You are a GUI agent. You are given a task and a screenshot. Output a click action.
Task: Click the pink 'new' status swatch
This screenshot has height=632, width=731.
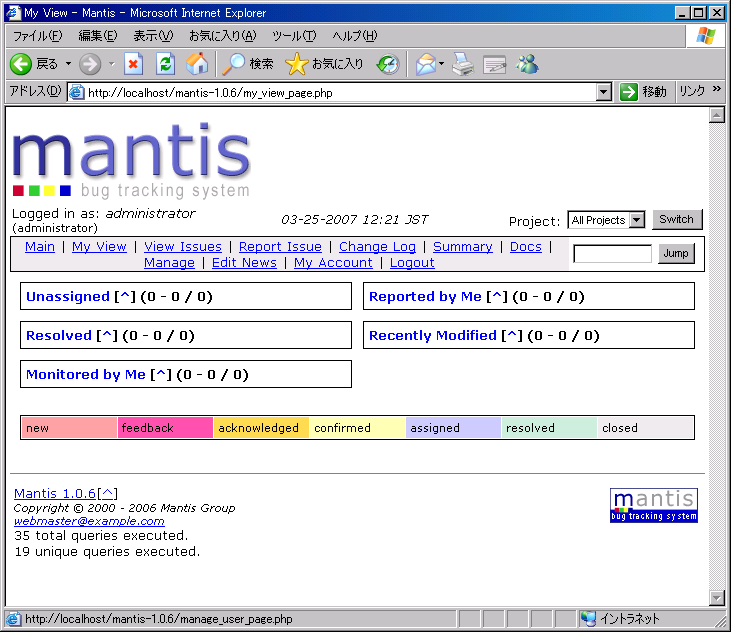pyautogui.click(x=69, y=428)
